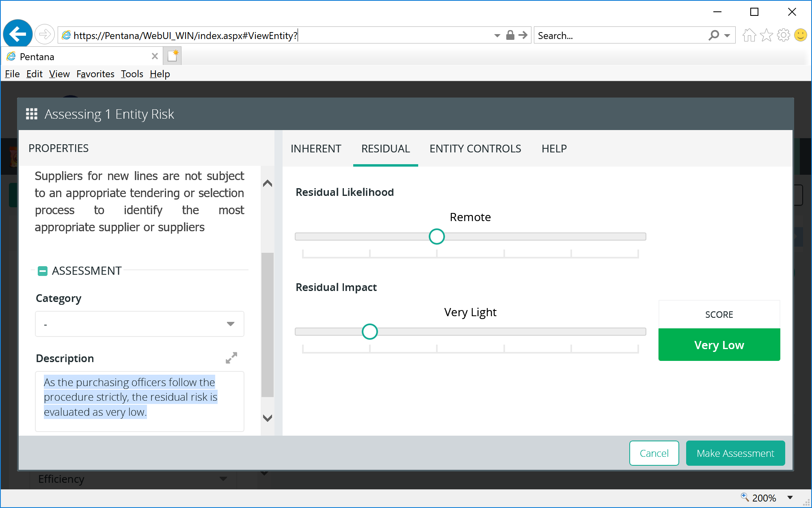This screenshot has height=508, width=812.
Task: Click the Cancel button
Action: tap(654, 453)
